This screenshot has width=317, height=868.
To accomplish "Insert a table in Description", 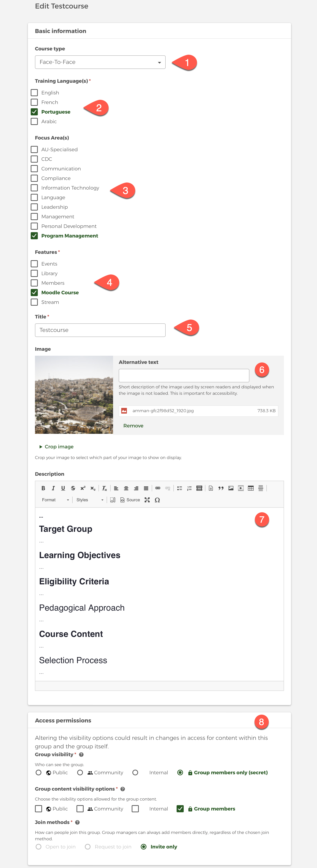I will tap(251, 488).
